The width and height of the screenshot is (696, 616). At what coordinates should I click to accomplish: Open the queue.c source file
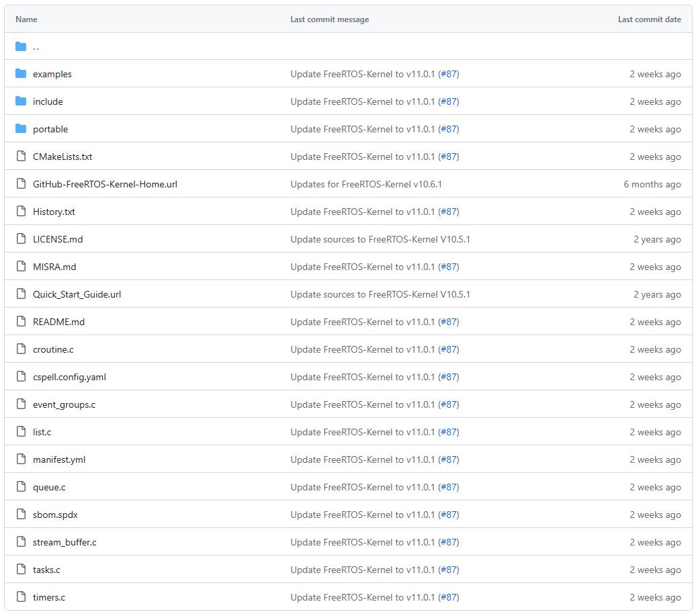pos(49,487)
